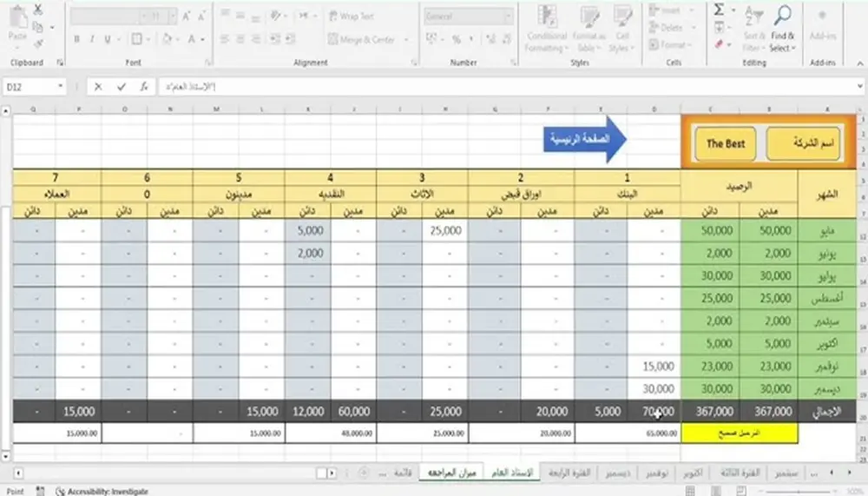
Task: Toggle Wrap Text
Action: (352, 17)
